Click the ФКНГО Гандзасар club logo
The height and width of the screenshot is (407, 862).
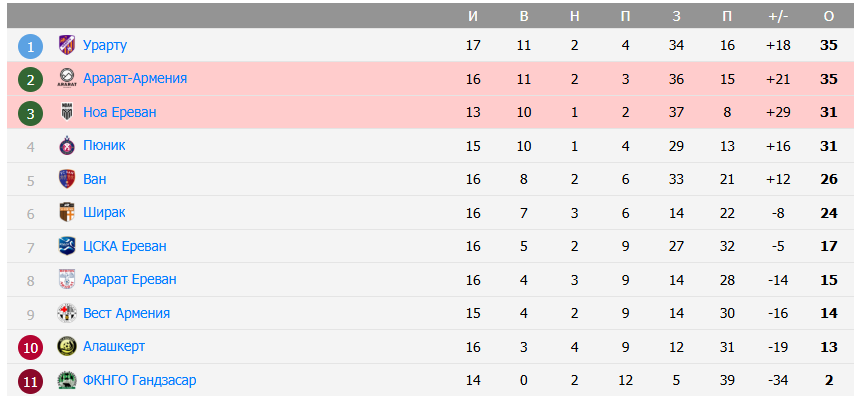click(x=67, y=380)
